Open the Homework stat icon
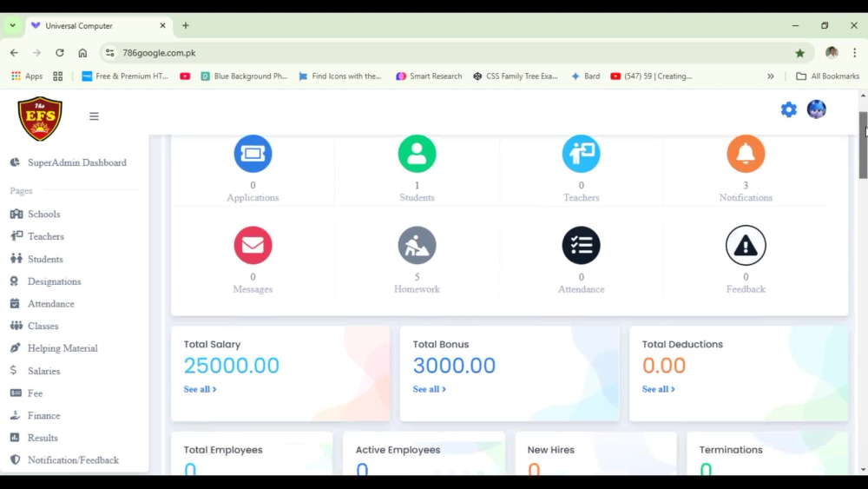 [x=417, y=245]
